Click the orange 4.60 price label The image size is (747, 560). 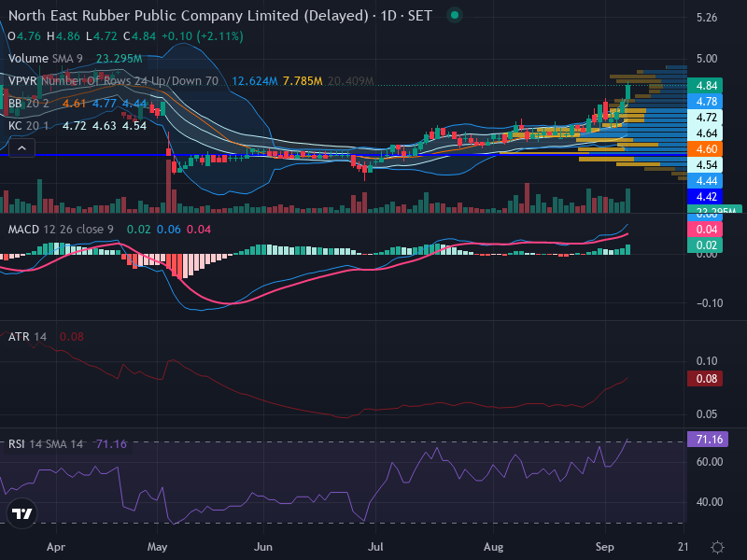click(x=706, y=149)
